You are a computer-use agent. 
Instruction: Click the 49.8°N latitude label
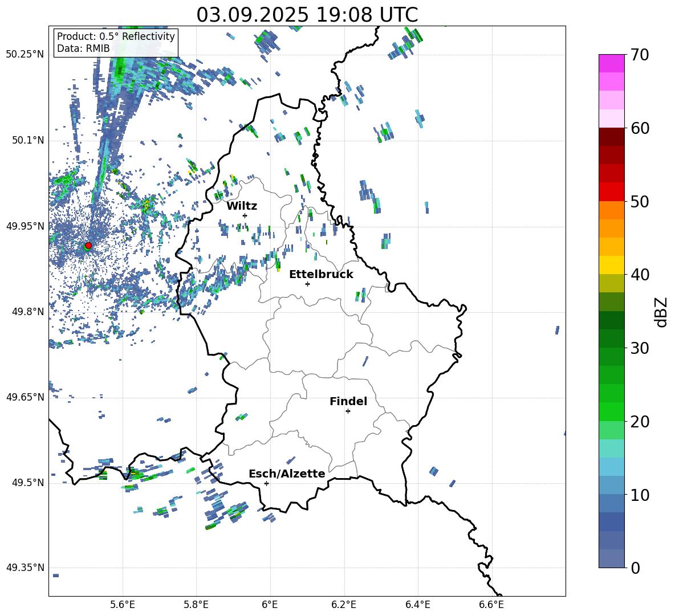pyautogui.click(x=28, y=312)
